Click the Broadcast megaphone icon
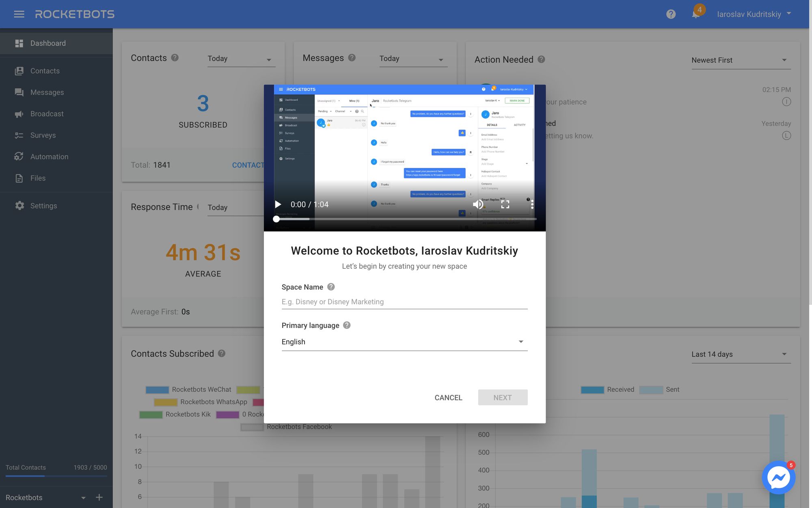 [x=19, y=114]
